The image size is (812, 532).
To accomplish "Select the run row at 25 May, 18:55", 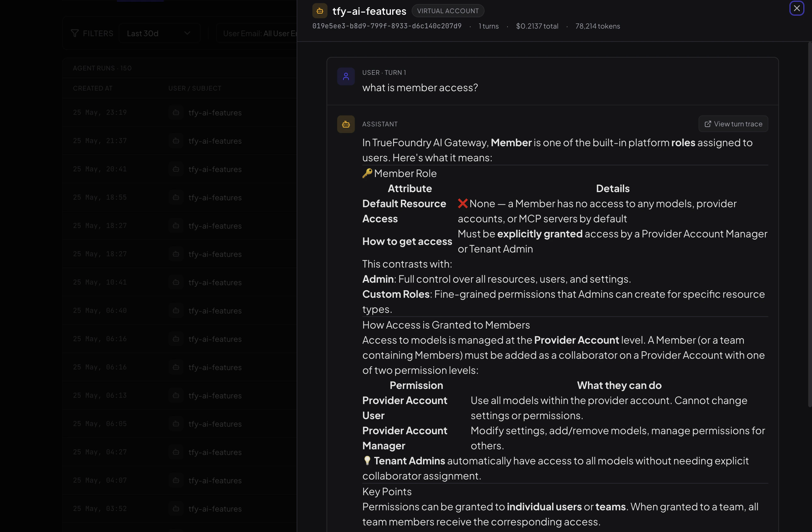I will (x=179, y=197).
